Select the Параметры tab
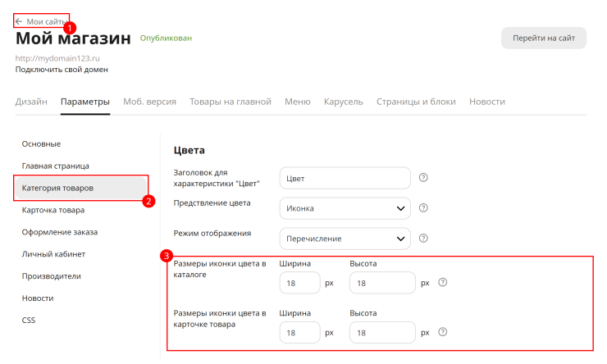This screenshot has height=364, width=607. [85, 102]
